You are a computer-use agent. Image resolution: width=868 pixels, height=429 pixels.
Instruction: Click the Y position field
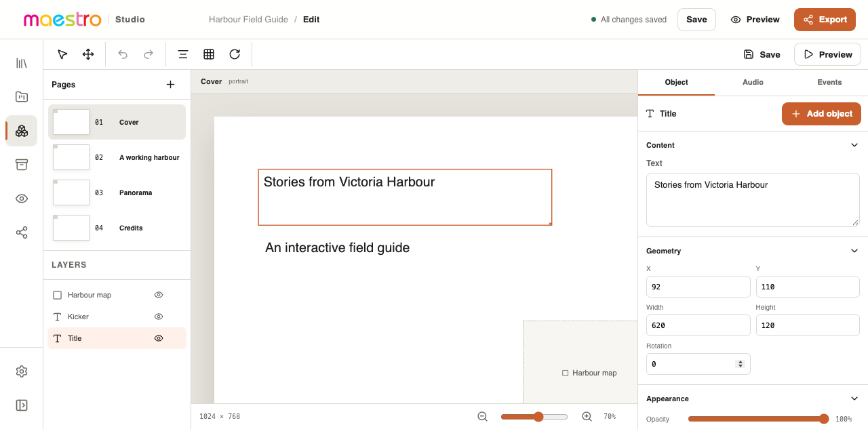[x=808, y=287]
